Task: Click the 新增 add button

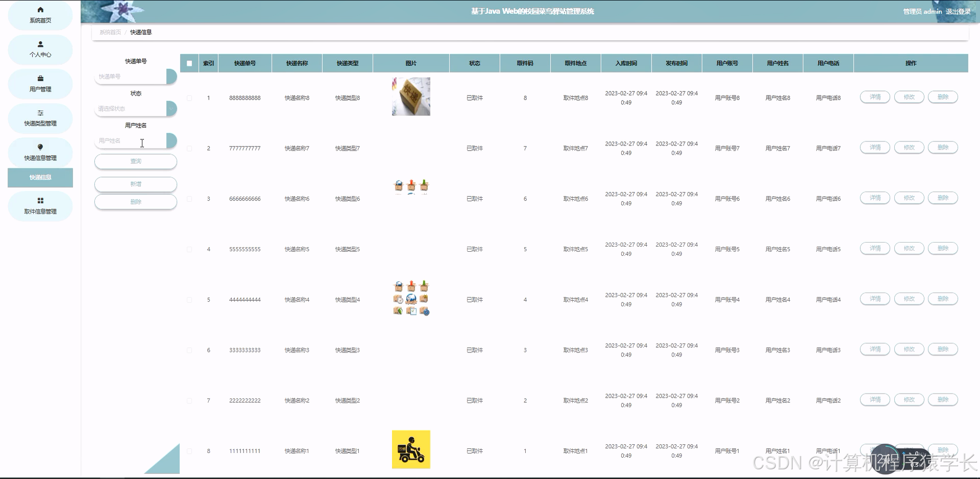Action: click(x=136, y=184)
